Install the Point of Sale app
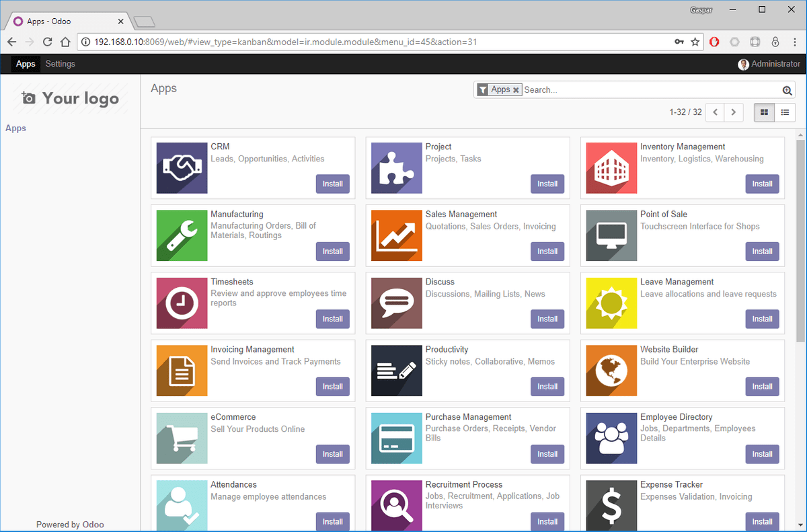Screen dimensions: 807x532 tap(763, 252)
